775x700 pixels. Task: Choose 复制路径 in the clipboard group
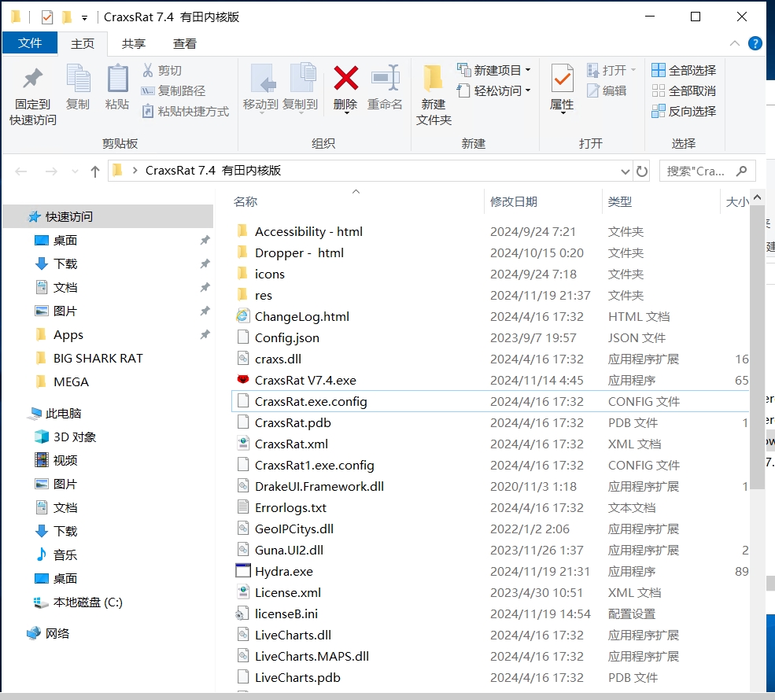[x=173, y=91]
